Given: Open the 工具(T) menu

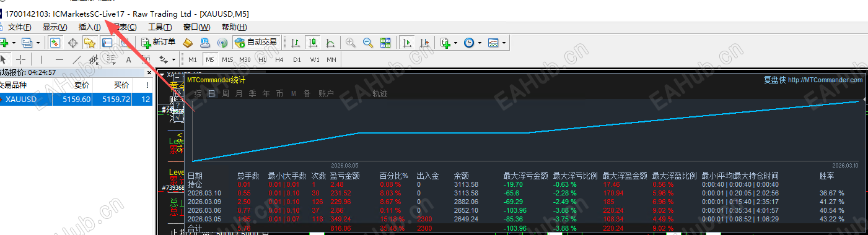Looking at the screenshot, I should [160, 27].
